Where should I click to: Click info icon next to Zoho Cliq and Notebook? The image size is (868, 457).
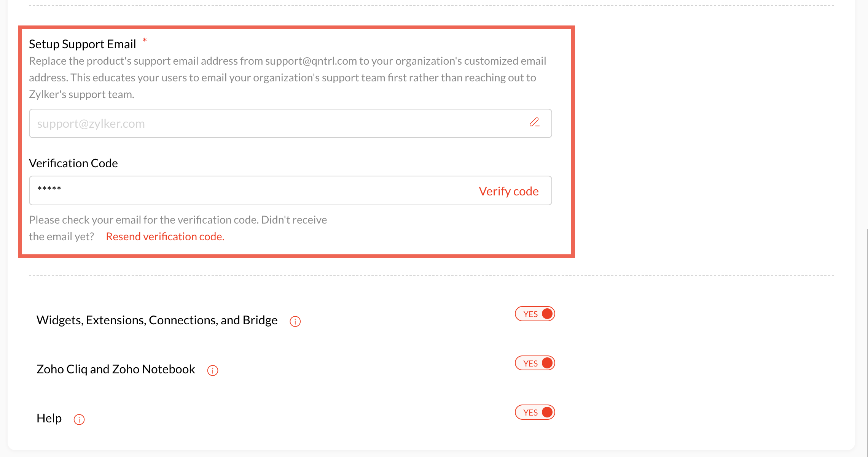212,370
